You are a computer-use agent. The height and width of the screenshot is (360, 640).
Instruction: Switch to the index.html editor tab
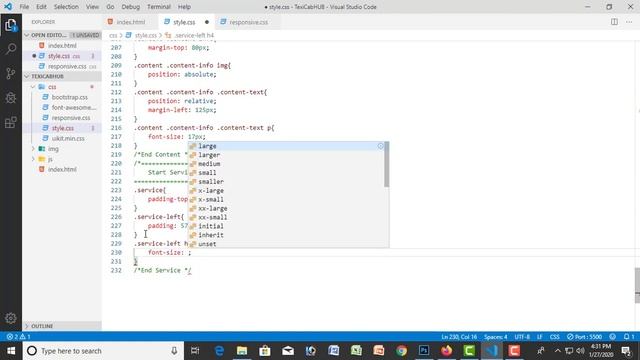[130, 22]
